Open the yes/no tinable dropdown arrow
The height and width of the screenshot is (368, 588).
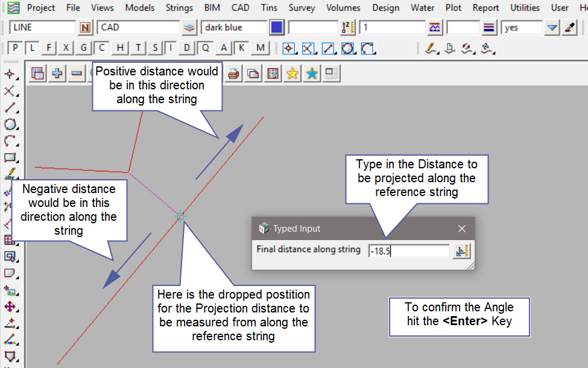[x=552, y=28]
